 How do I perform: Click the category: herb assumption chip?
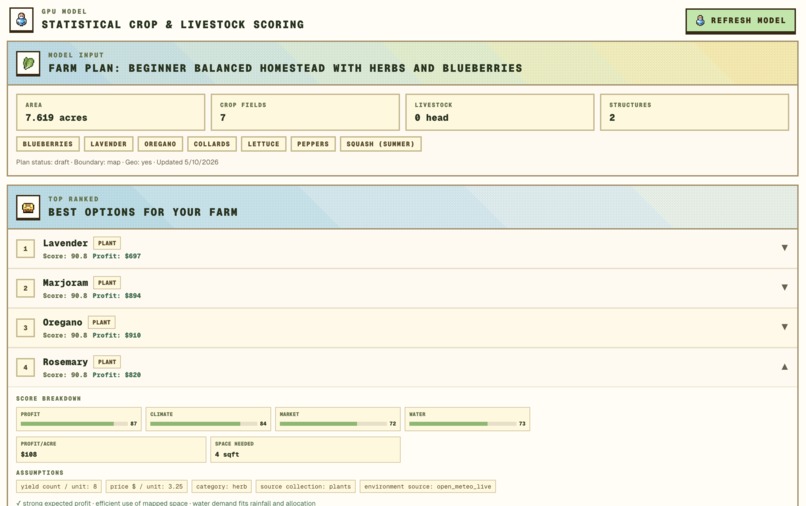pos(222,486)
